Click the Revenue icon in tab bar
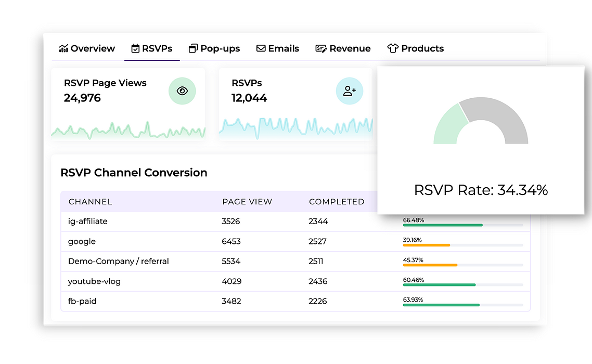The image size is (592, 364). click(321, 49)
